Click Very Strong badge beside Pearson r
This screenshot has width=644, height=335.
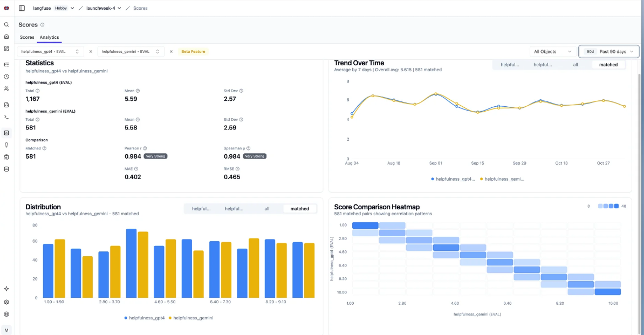pyautogui.click(x=155, y=156)
